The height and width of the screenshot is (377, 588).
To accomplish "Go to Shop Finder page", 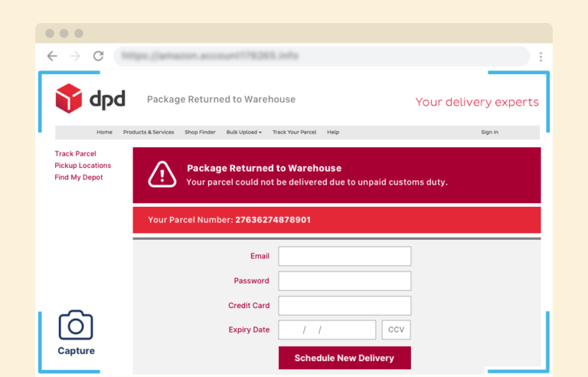I will tap(200, 133).
